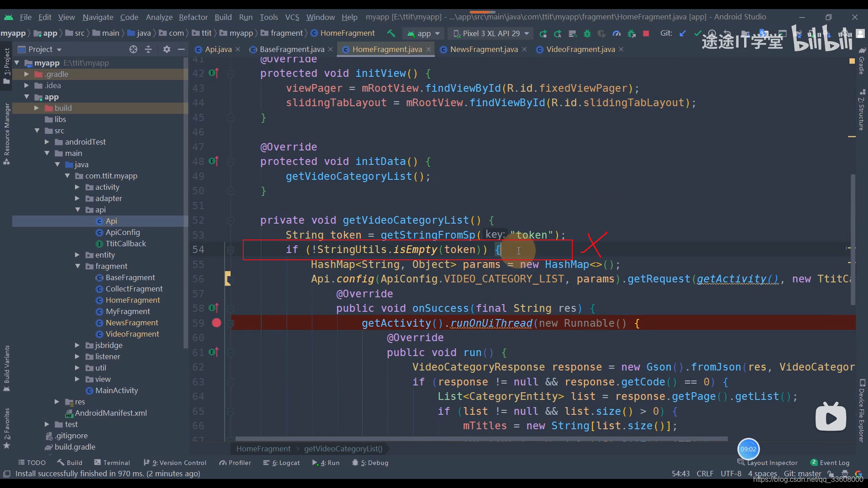Image resolution: width=868 pixels, height=488 pixels.
Task: Toggle code fold marker on line 52
Action: pyautogui.click(x=231, y=221)
